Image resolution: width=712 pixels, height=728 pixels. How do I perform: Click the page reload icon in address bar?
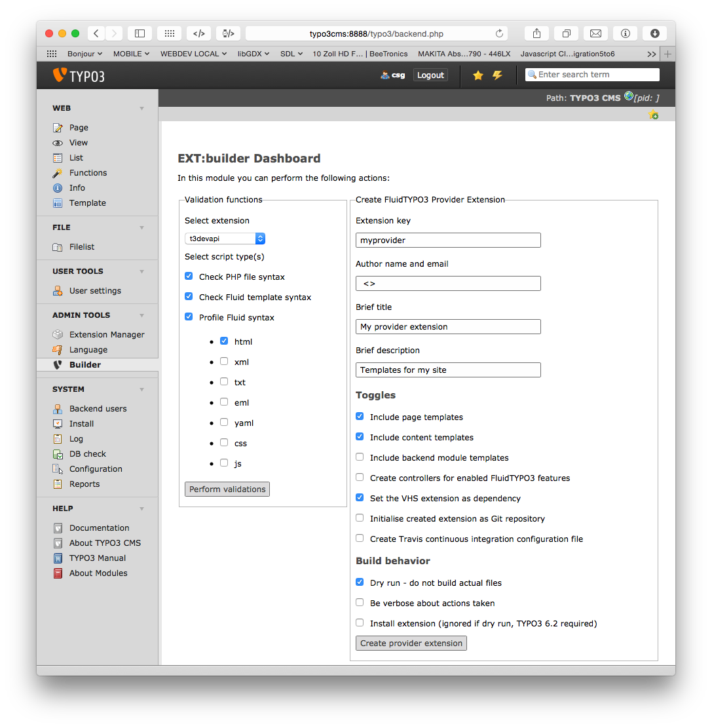(500, 33)
